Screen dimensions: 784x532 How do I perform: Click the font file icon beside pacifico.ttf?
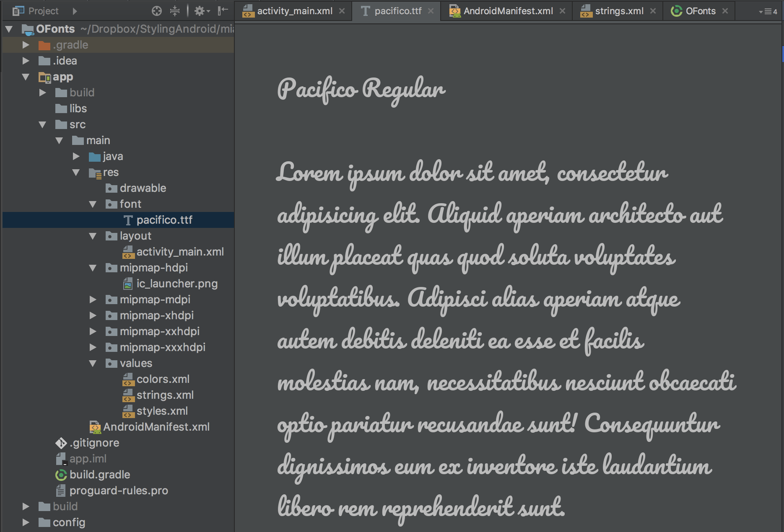[128, 220]
